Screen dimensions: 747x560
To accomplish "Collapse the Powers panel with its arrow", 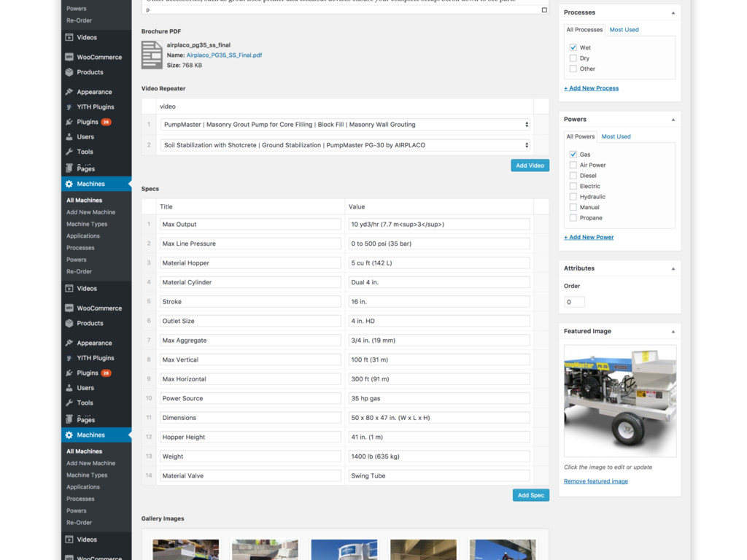I will [673, 120].
